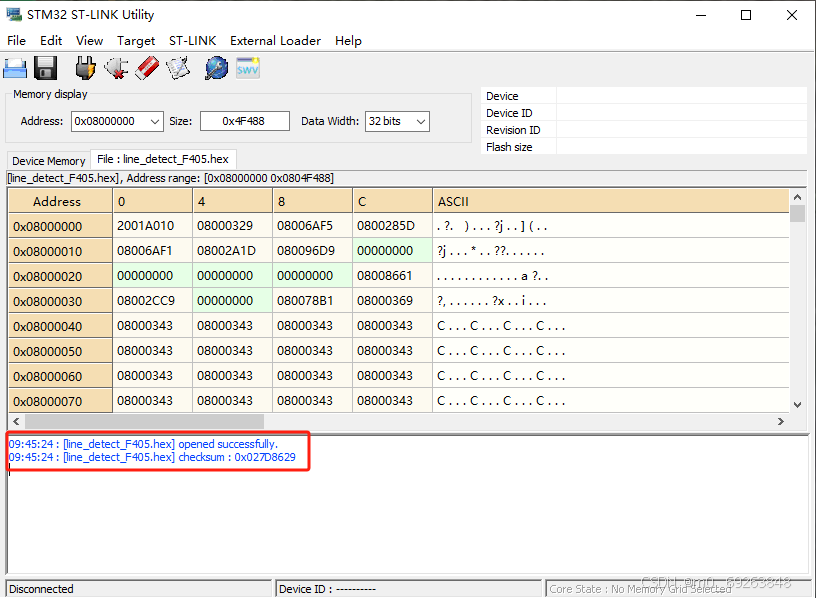
Task: Click the horizontal scrollbar right arrow
Action: [781, 421]
